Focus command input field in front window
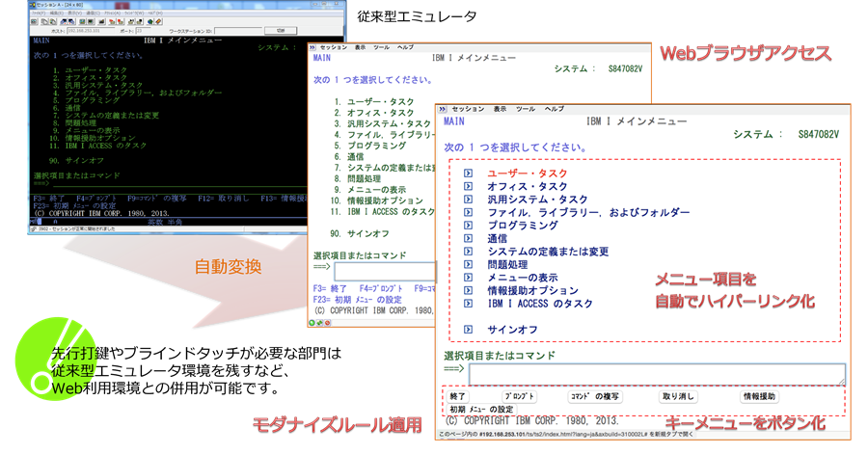This screenshot has height=454, width=868. pyautogui.click(x=657, y=374)
